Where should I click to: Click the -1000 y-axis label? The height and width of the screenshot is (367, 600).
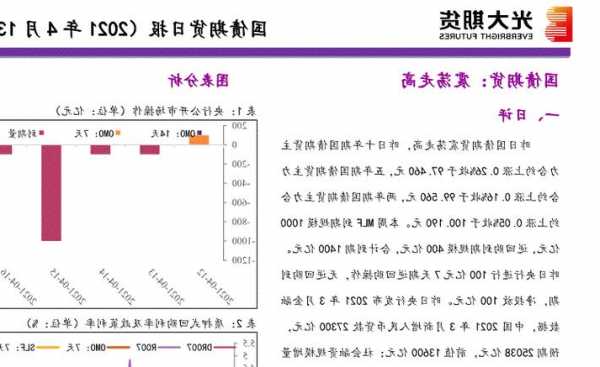pyautogui.click(x=243, y=241)
